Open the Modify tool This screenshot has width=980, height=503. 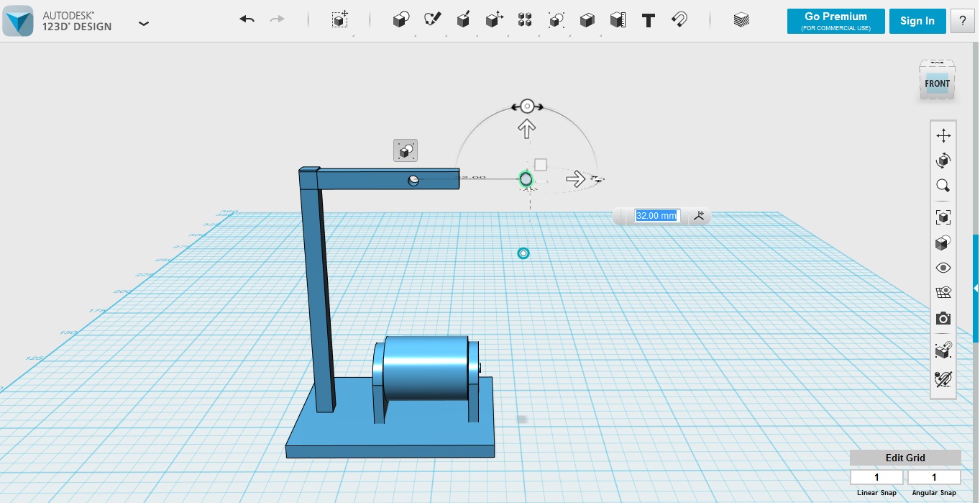click(494, 19)
